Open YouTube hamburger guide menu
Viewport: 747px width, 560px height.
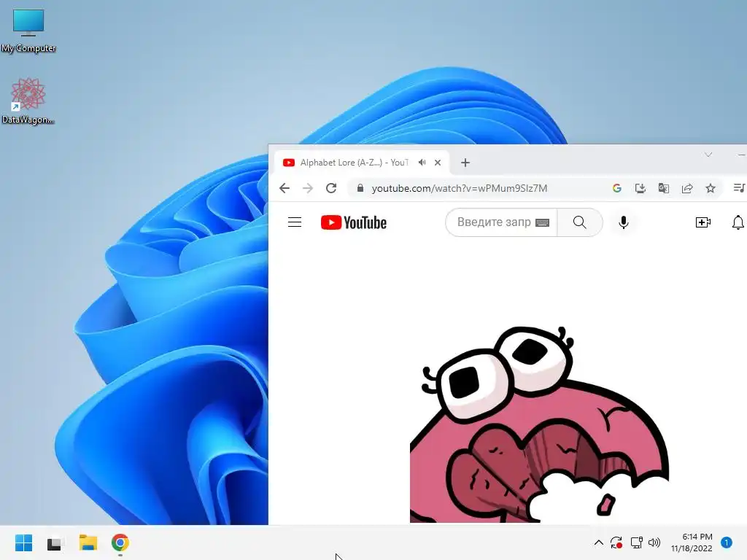pyautogui.click(x=295, y=222)
